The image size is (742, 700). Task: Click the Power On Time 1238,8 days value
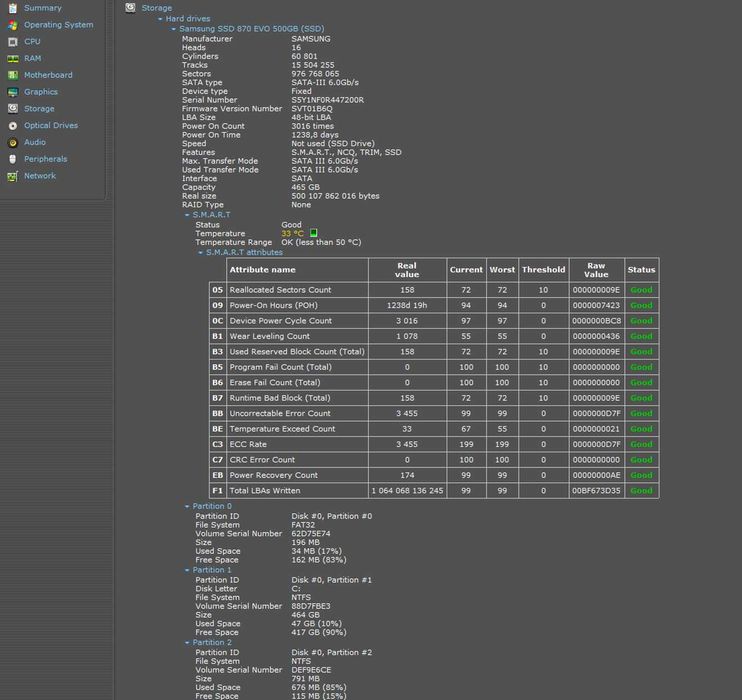[315, 135]
